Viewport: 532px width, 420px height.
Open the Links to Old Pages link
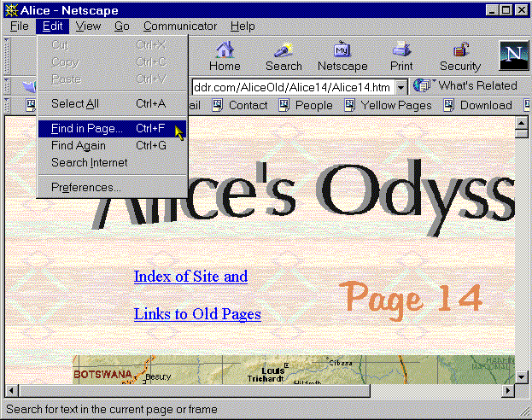point(197,314)
